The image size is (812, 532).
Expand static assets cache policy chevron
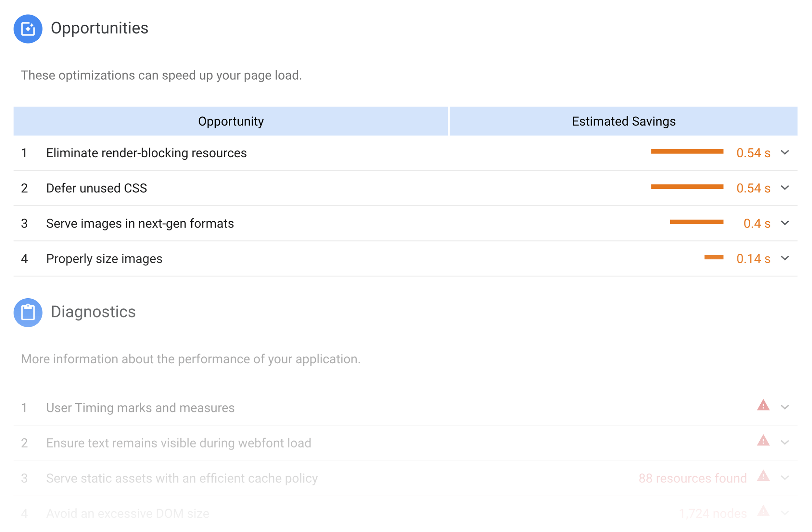785,478
